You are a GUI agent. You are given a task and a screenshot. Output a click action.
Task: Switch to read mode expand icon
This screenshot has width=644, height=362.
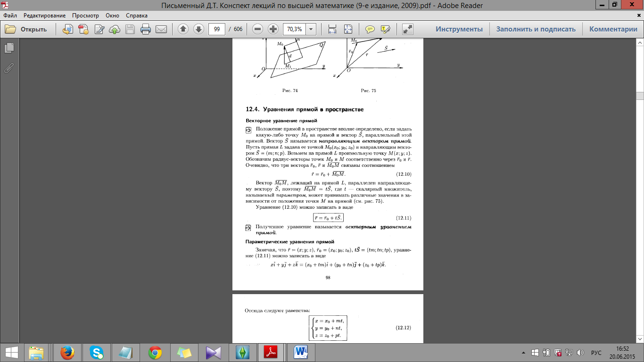tap(408, 29)
